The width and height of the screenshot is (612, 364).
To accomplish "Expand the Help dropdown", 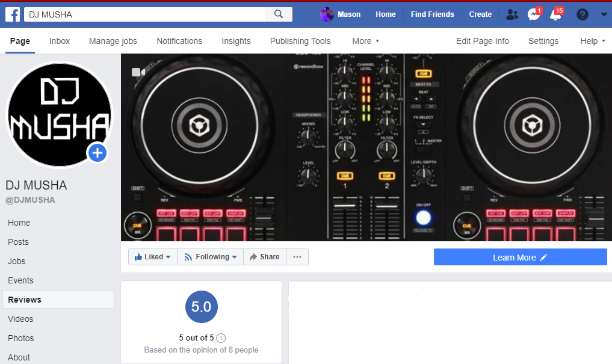I will (592, 41).
